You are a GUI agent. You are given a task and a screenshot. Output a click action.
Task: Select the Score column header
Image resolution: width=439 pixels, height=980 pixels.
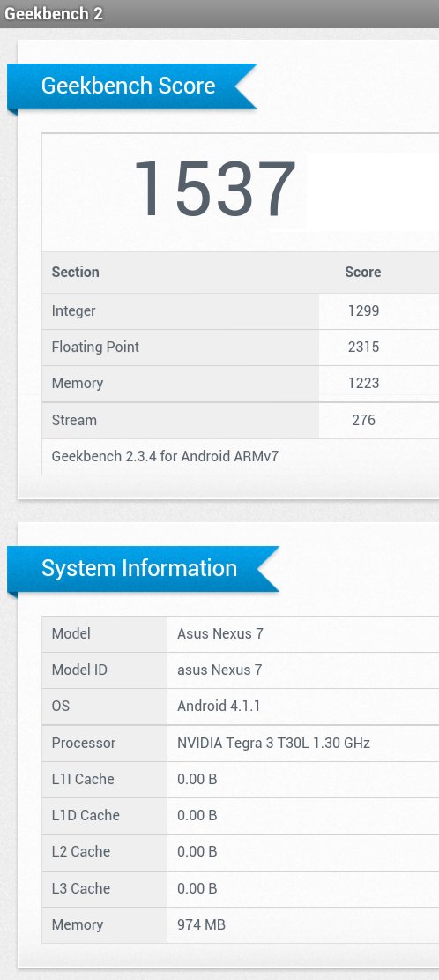363,272
